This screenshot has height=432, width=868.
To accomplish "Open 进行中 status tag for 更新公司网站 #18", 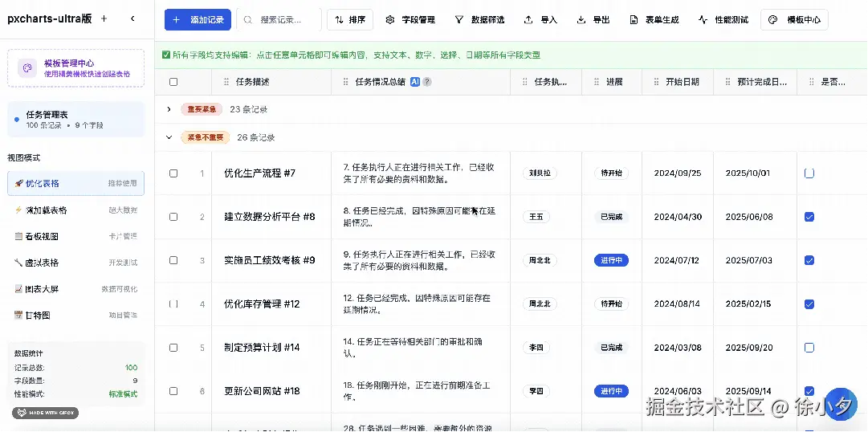I will click(x=611, y=391).
